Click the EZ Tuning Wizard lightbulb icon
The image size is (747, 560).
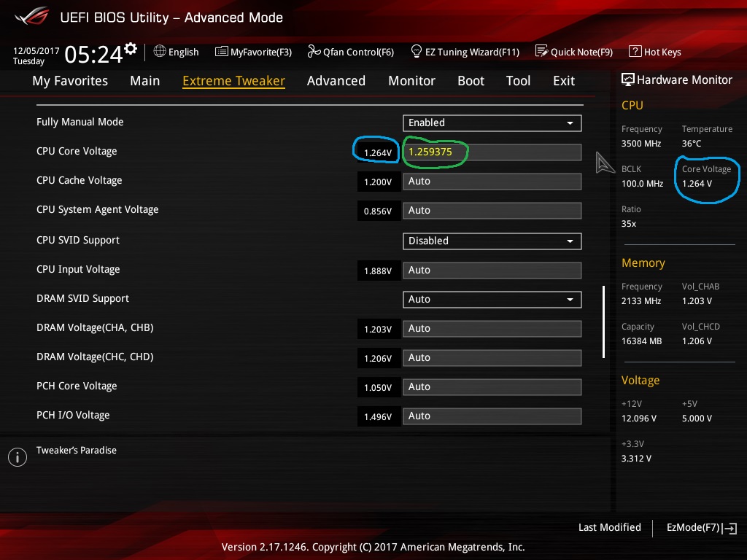coord(417,51)
